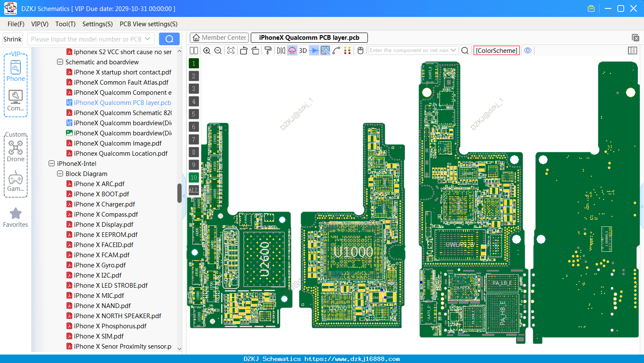Toggle the diode mode icon

pos(314,50)
